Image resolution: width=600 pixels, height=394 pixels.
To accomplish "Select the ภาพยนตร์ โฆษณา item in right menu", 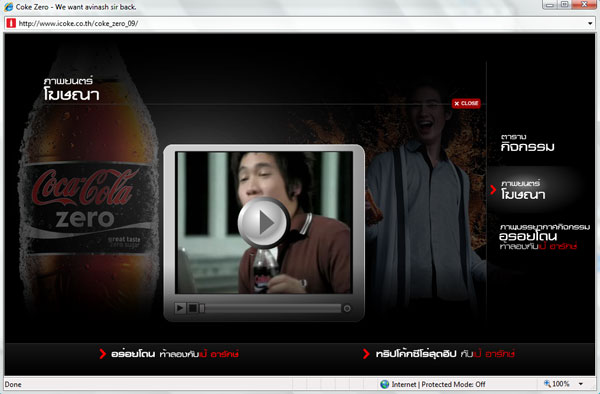I will coord(523,190).
